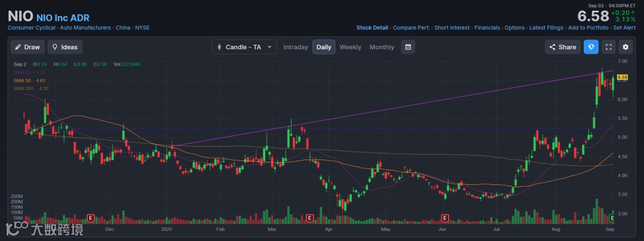The width and height of the screenshot is (644, 241).
Task: Switch to Intraday timeframe
Action: 296,47
